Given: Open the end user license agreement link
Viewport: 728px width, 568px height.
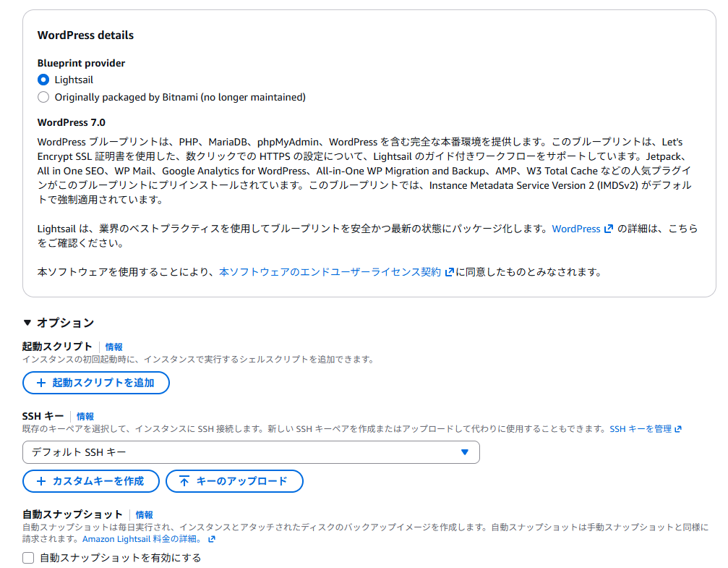Looking at the screenshot, I should (330, 272).
